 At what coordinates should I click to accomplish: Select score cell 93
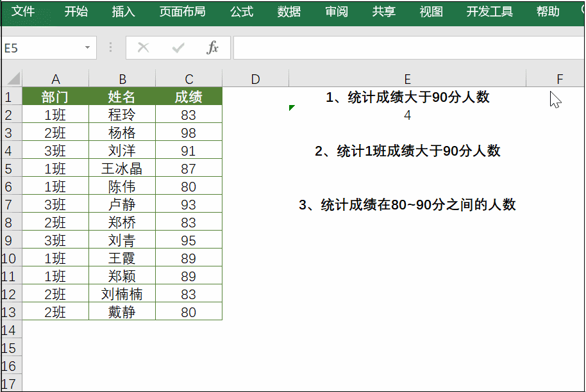click(188, 204)
